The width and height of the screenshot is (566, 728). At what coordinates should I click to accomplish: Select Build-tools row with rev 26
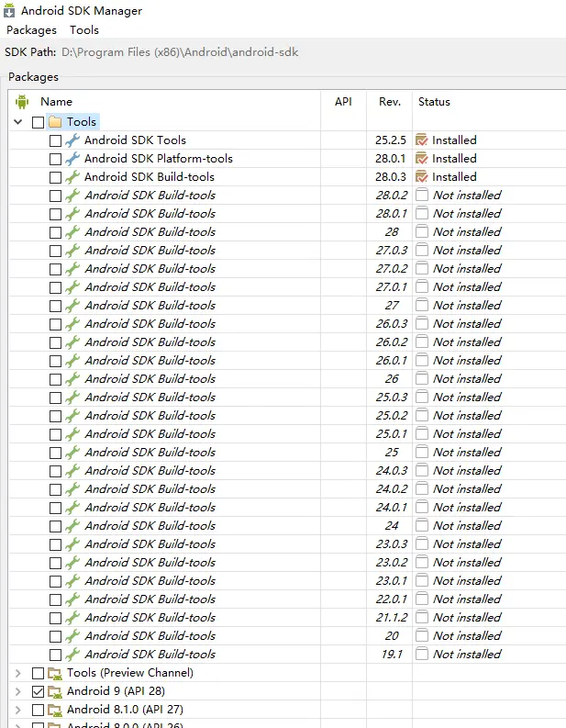[287, 379]
